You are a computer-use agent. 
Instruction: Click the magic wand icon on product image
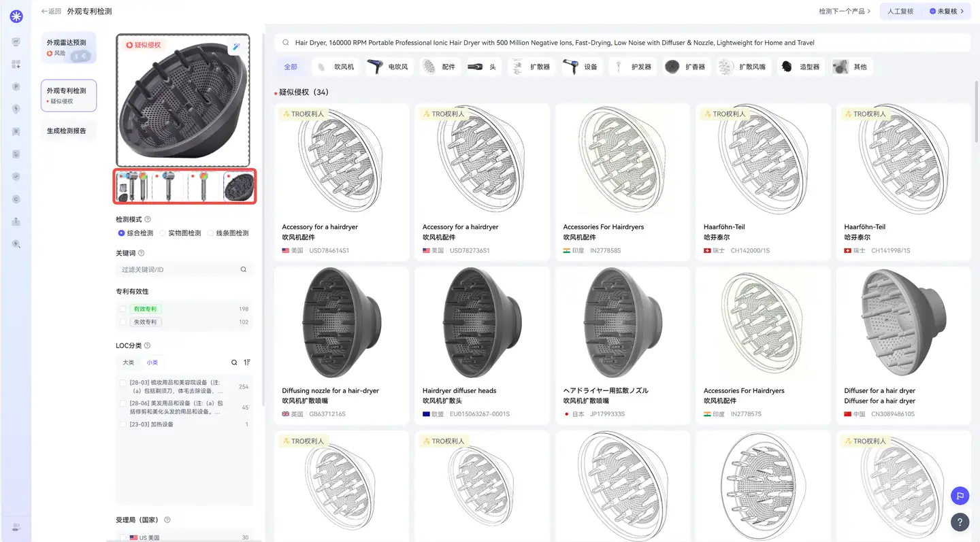236,47
